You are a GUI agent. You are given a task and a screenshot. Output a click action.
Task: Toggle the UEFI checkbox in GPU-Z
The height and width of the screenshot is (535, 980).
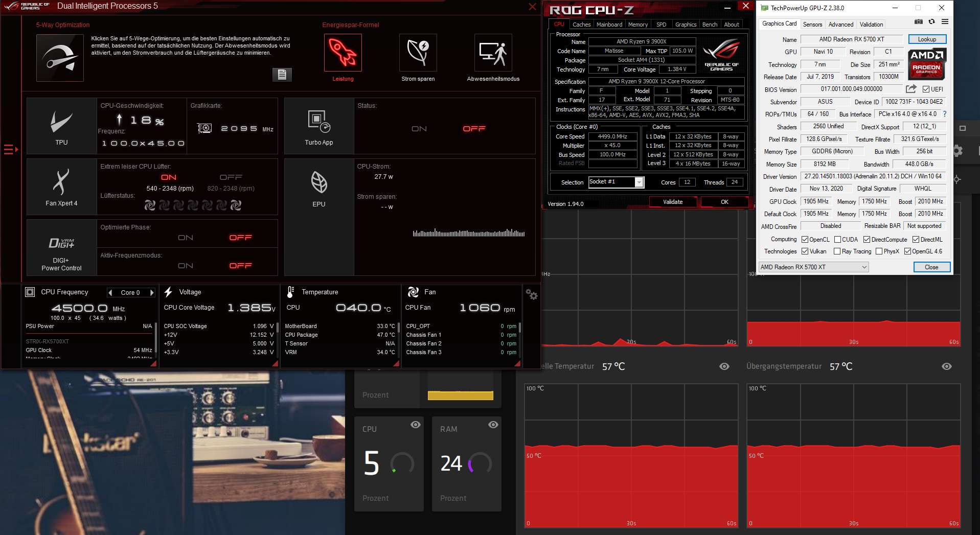(926, 89)
